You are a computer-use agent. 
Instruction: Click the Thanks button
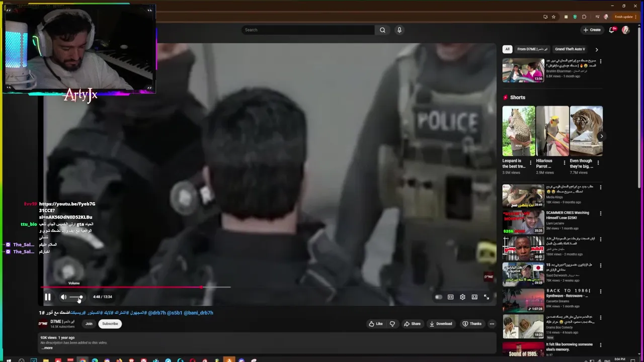472,324
